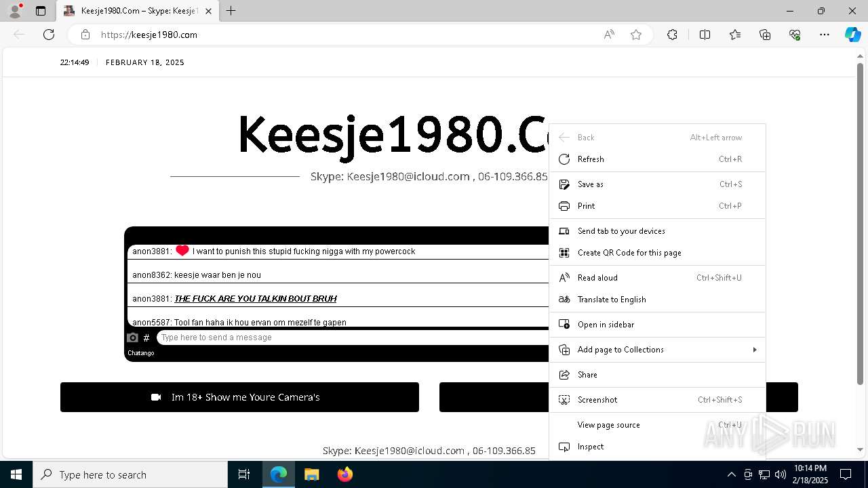Image resolution: width=868 pixels, height=488 pixels.
Task: Open Browser essentials icon
Action: (x=795, y=35)
